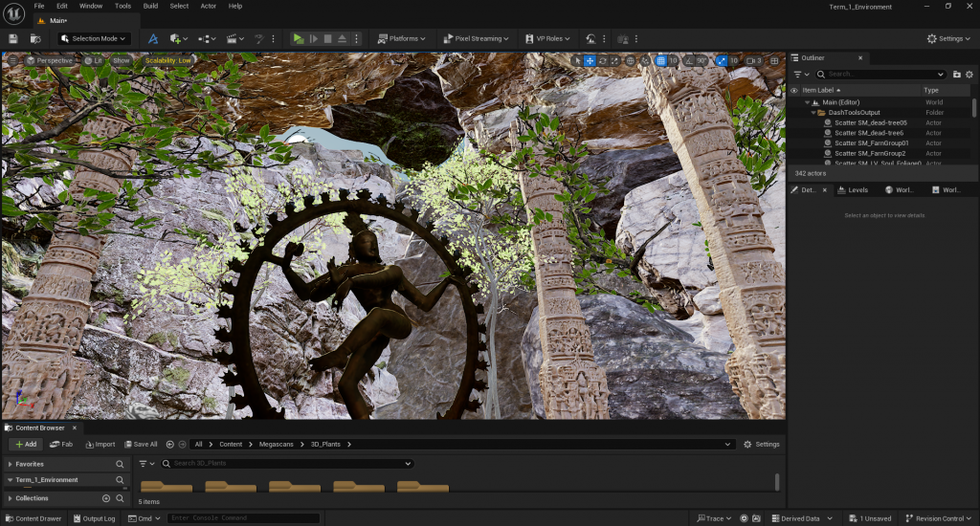Open the Lit view mode menu
Viewport: 980px width, 526px height.
tap(94, 60)
